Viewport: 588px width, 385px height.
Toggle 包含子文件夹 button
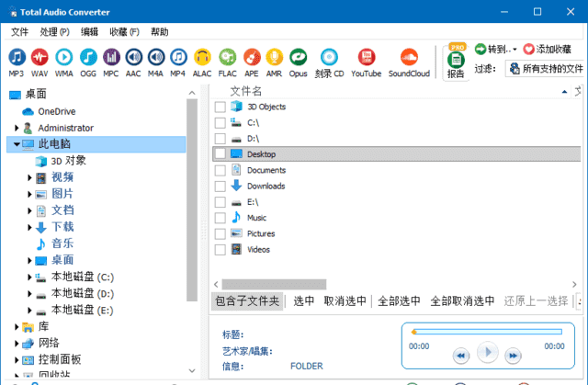(247, 301)
